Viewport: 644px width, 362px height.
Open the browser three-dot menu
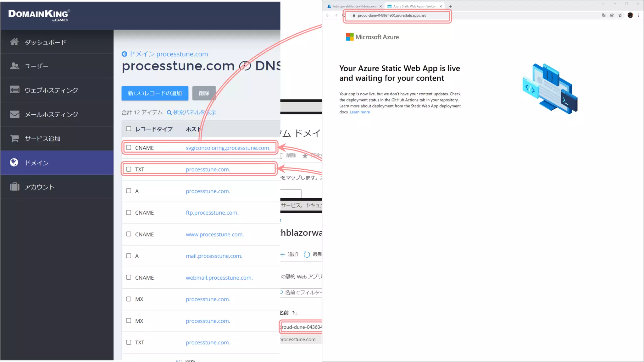638,15
